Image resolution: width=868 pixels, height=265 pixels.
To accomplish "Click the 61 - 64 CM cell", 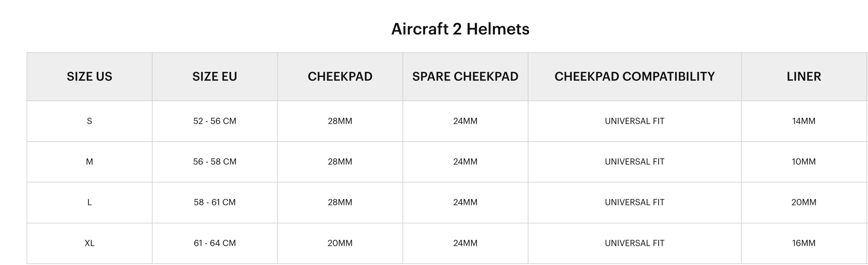I will 215,243.
